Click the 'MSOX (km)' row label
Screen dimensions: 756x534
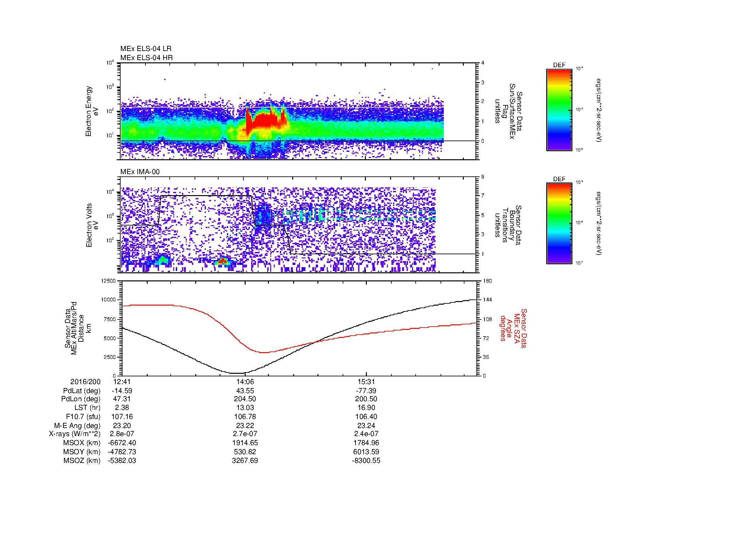tap(82, 443)
